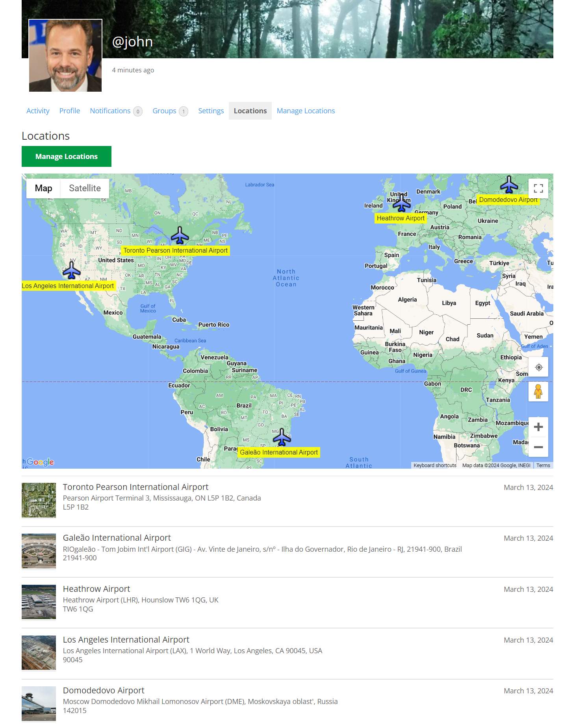Click the green Manage Locations button
The width and height of the screenshot is (575, 728).
pos(67,156)
